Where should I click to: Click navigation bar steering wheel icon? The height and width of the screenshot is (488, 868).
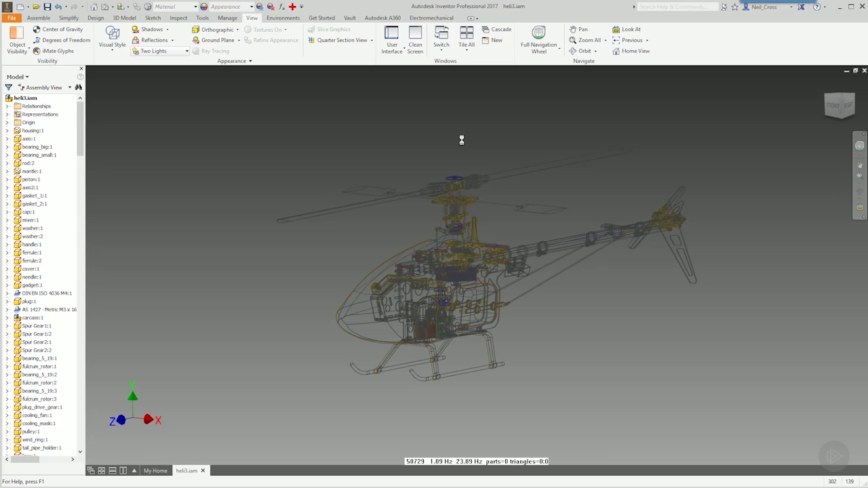860,146
